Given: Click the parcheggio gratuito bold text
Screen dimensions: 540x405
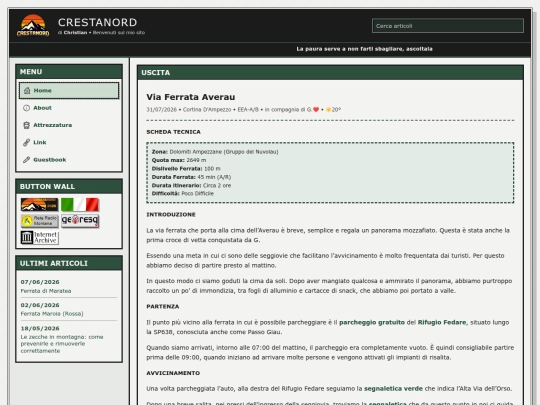Looking at the screenshot, I should coord(372,322).
